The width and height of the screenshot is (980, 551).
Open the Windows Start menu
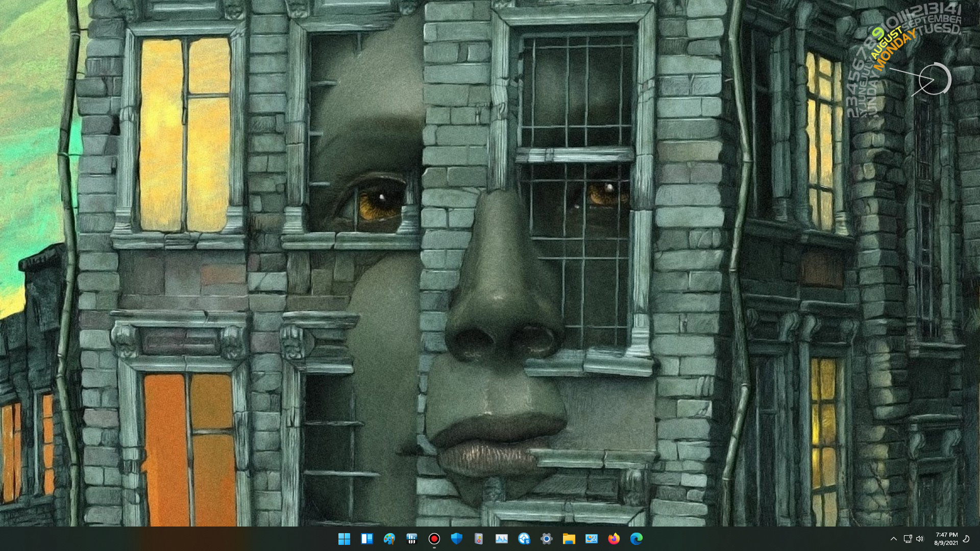(344, 539)
